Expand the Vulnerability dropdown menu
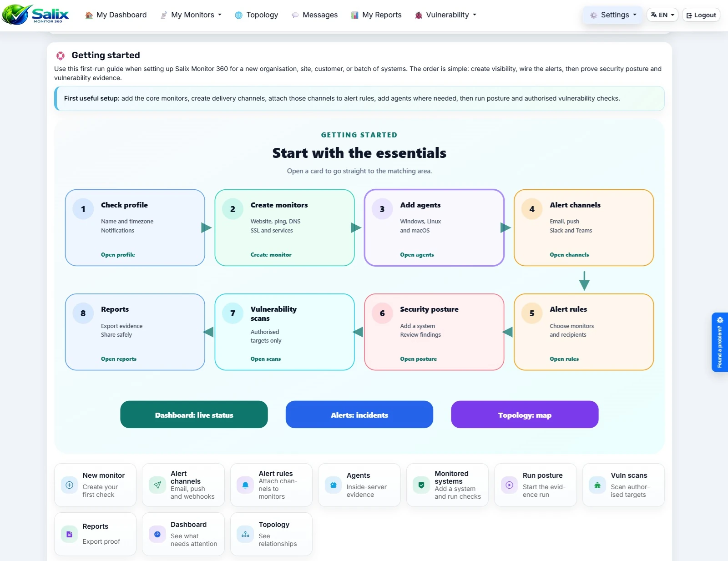 click(x=446, y=15)
